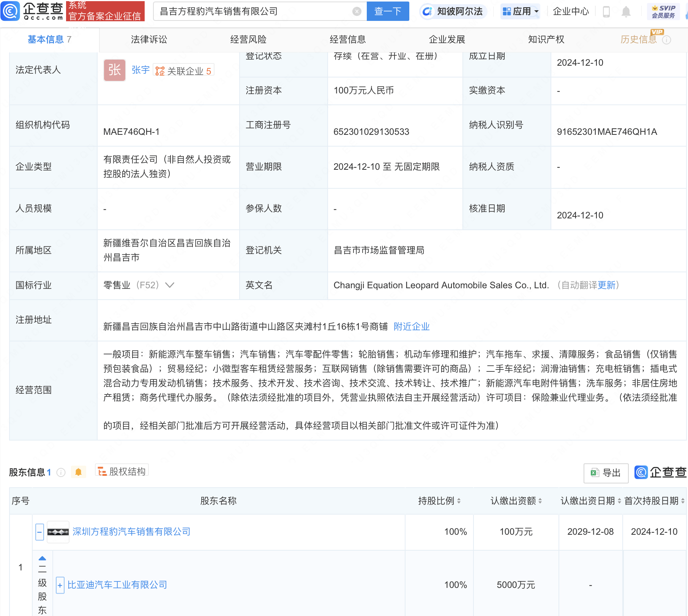
Task: Click English name Changji Equation Leopard text
Action: tap(441, 285)
